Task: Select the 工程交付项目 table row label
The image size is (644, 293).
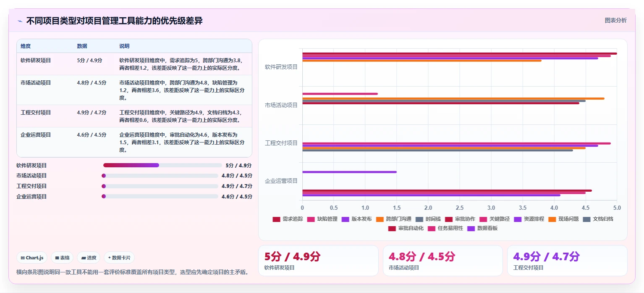Action: coord(36,113)
